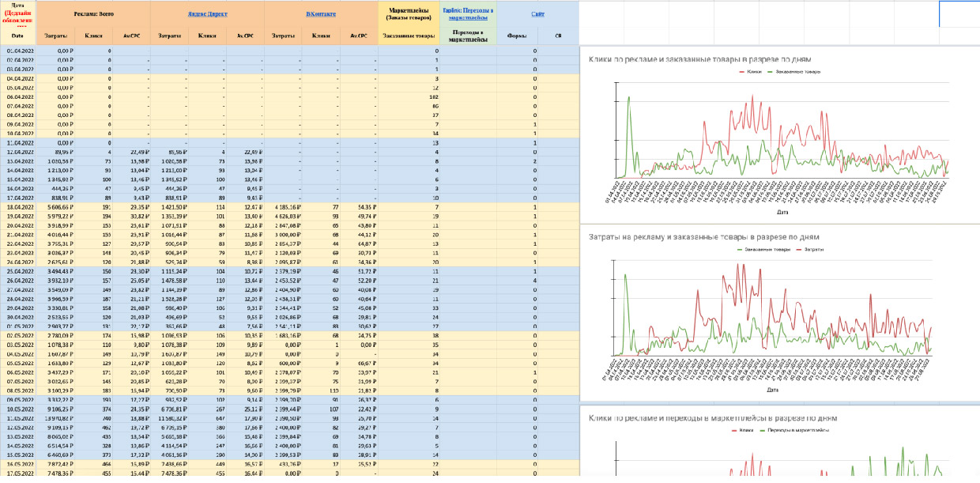Select Маркетплейсы (Заказы товаров) header cell
This screenshot has width=980, height=483.
click(409, 13)
